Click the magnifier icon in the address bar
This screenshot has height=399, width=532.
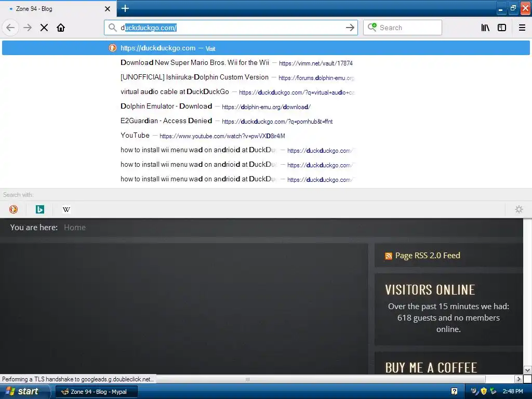(113, 28)
